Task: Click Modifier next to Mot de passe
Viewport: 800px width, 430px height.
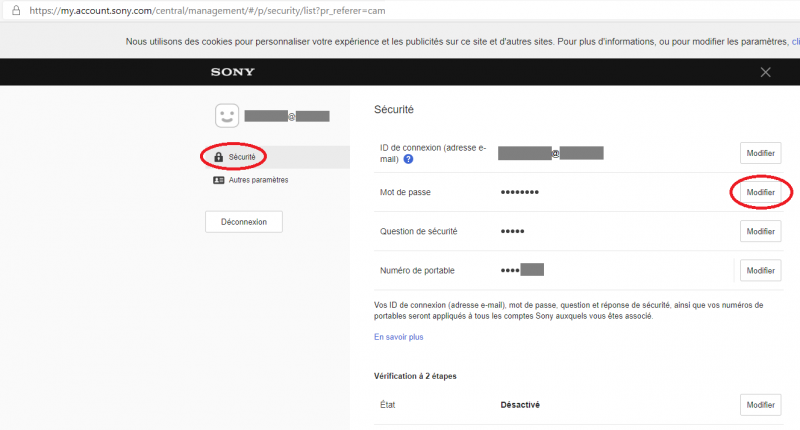Action: tap(760, 192)
